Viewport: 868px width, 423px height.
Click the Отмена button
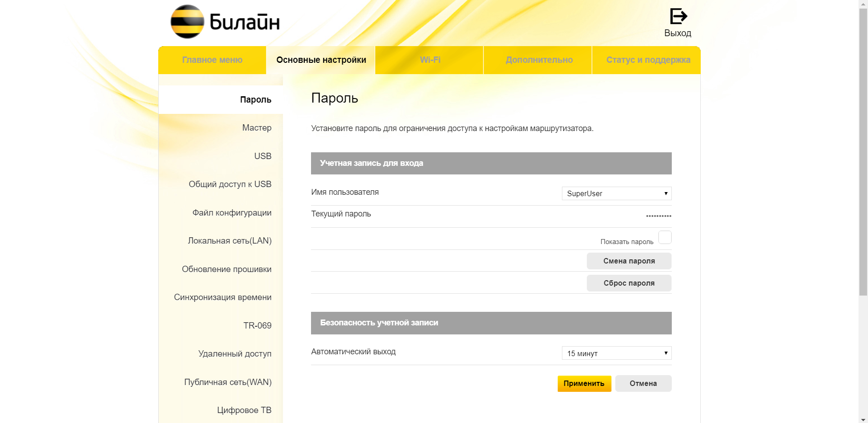pos(643,383)
